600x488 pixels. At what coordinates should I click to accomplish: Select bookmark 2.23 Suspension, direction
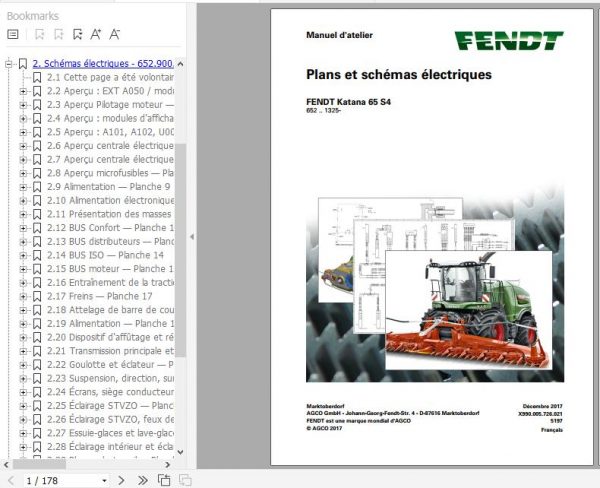(110, 379)
